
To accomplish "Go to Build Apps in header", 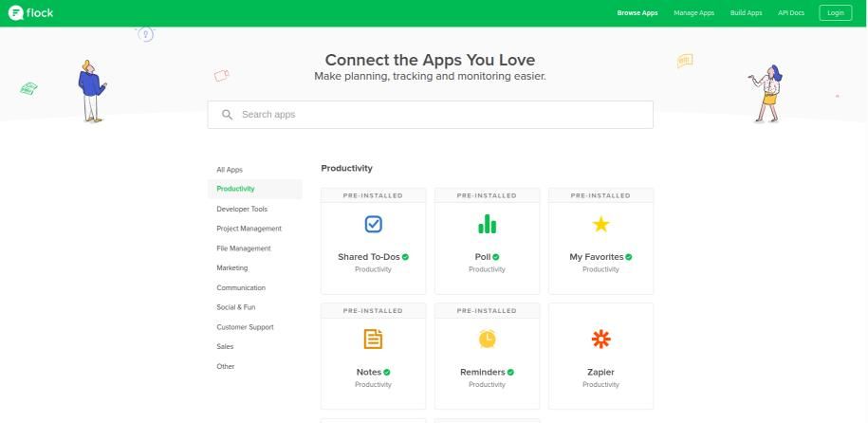I will [746, 13].
